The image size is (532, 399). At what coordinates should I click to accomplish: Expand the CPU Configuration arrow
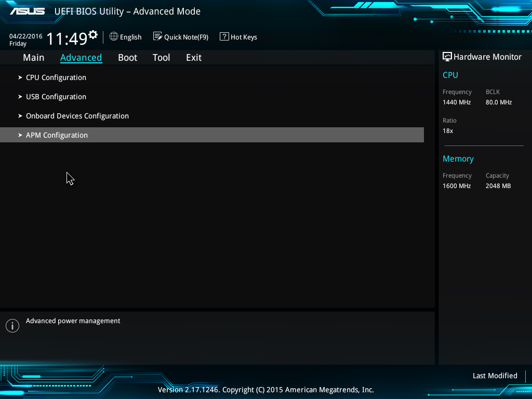[20, 77]
